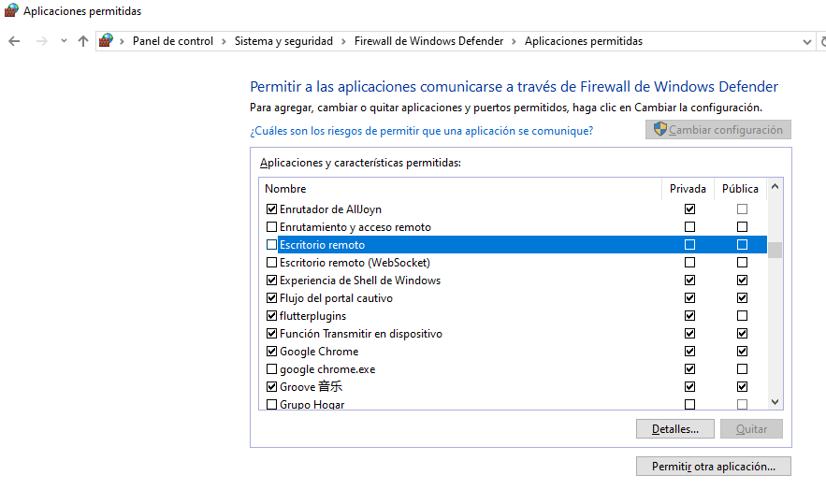Select Sistema y seguridad in the breadcrumb

283,41
